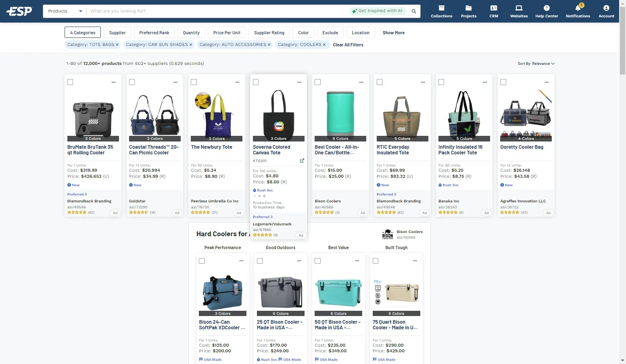Open the Websites icon
Screen dimensions: 626x364
[x=519, y=8]
